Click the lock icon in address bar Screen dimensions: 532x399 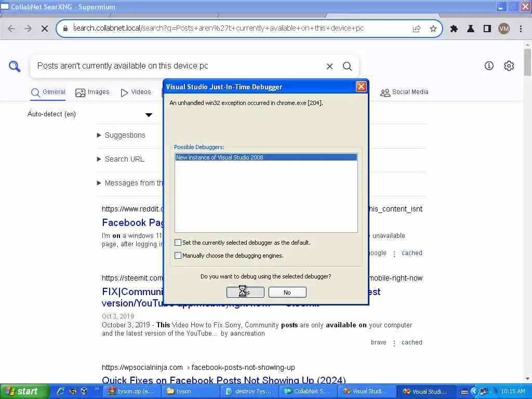(x=65, y=29)
